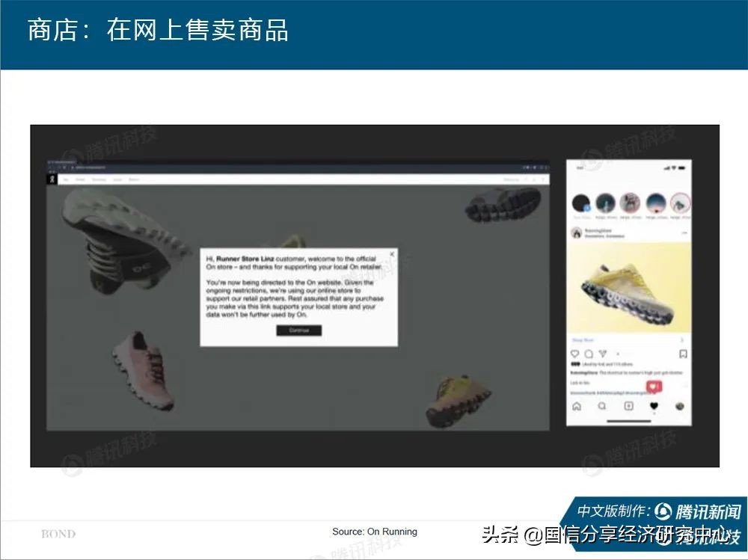Image resolution: width=748 pixels, height=560 pixels.
Task: Open the search icon in the On navbar
Action: click(525, 179)
